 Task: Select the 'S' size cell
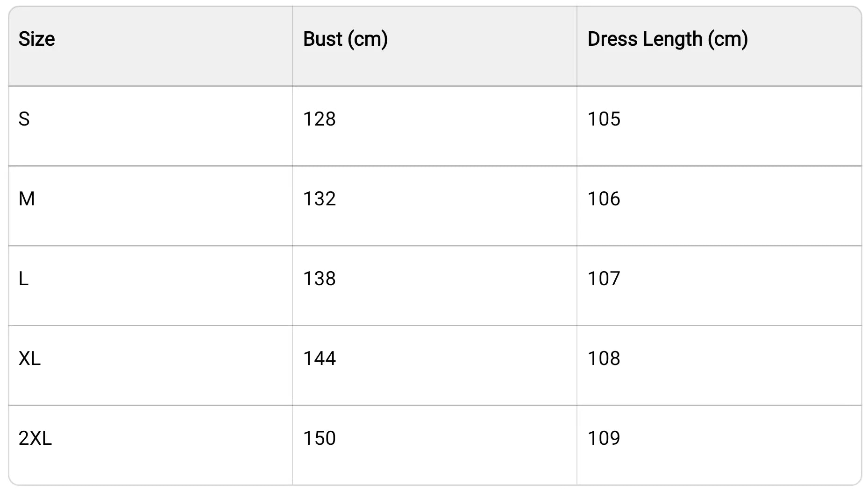[24, 119]
